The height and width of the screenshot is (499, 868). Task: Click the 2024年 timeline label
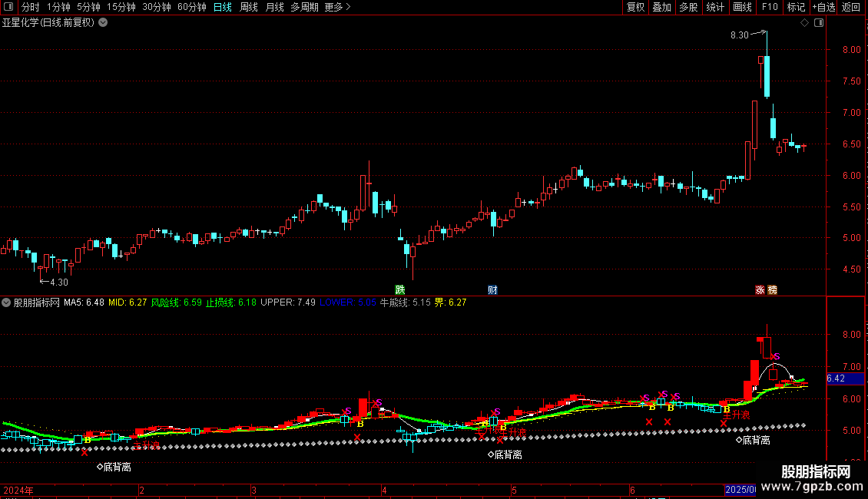[18, 490]
